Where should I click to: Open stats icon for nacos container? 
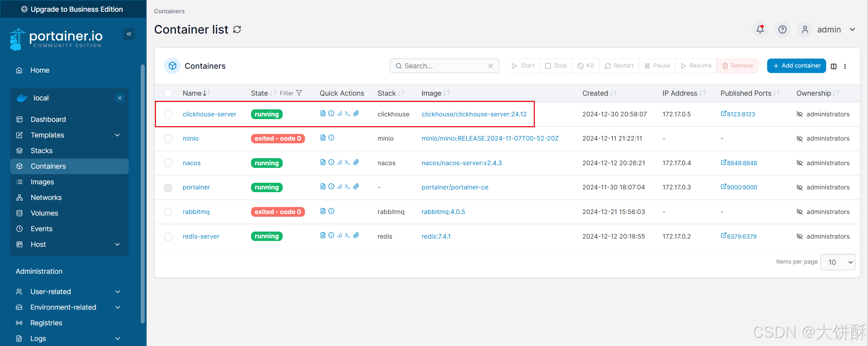[x=339, y=162]
